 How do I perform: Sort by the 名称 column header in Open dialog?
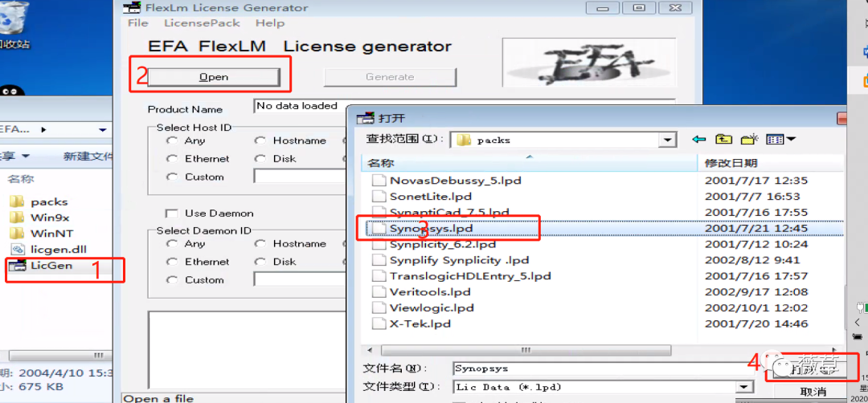pos(529,164)
